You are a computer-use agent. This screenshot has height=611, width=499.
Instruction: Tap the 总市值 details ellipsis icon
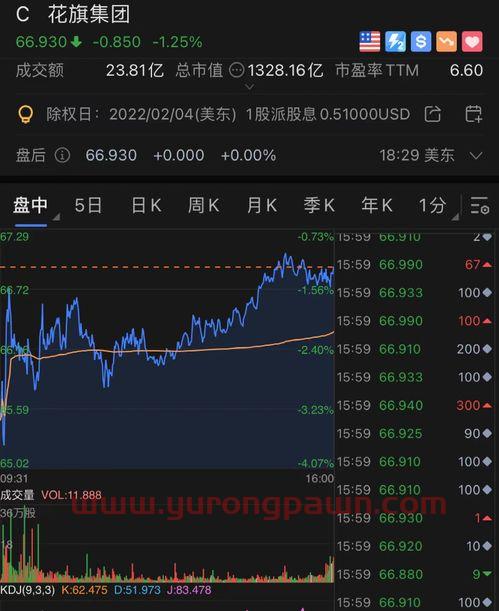point(236,71)
